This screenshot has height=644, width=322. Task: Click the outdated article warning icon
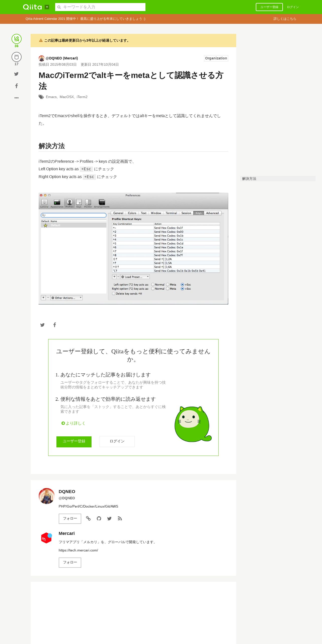41,40
